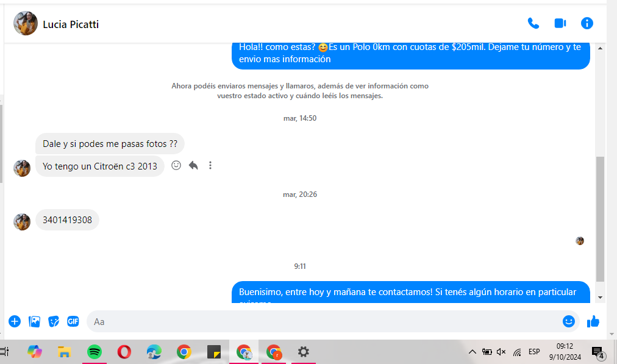This screenshot has width=617, height=364.
Task: Click scrollbar down arrow in the chat
Action: pyautogui.click(x=600, y=298)
